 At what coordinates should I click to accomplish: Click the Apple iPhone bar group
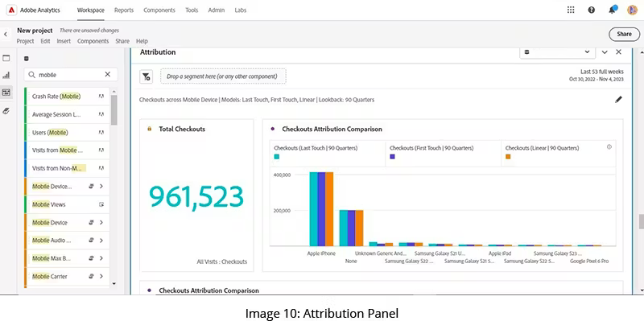[x=321, y=209]
